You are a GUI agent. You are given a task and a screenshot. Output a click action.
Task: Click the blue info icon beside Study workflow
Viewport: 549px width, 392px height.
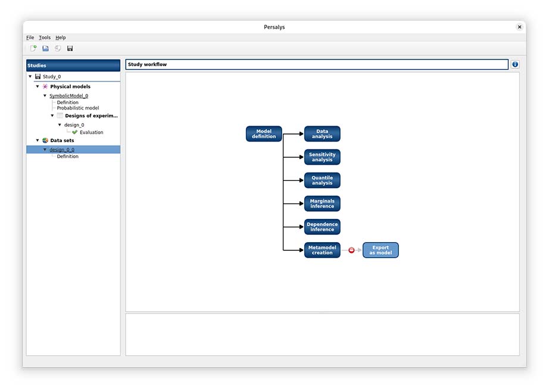point(515,64)
